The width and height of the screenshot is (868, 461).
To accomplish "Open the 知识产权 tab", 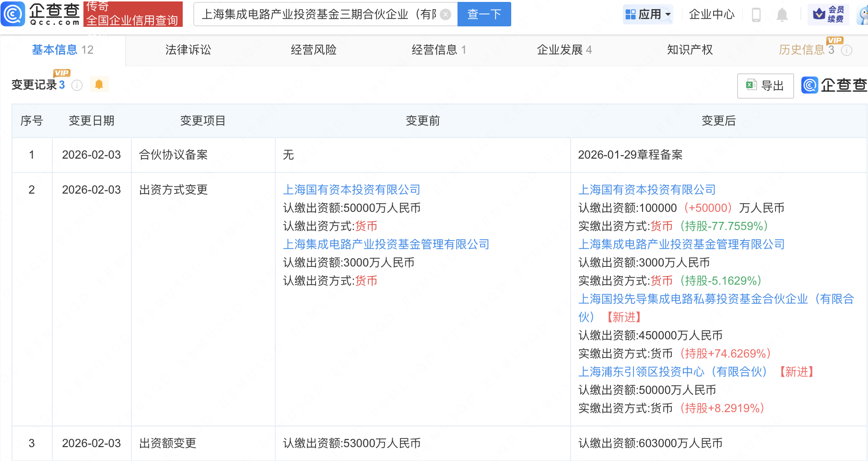I will tap(690, 50).
